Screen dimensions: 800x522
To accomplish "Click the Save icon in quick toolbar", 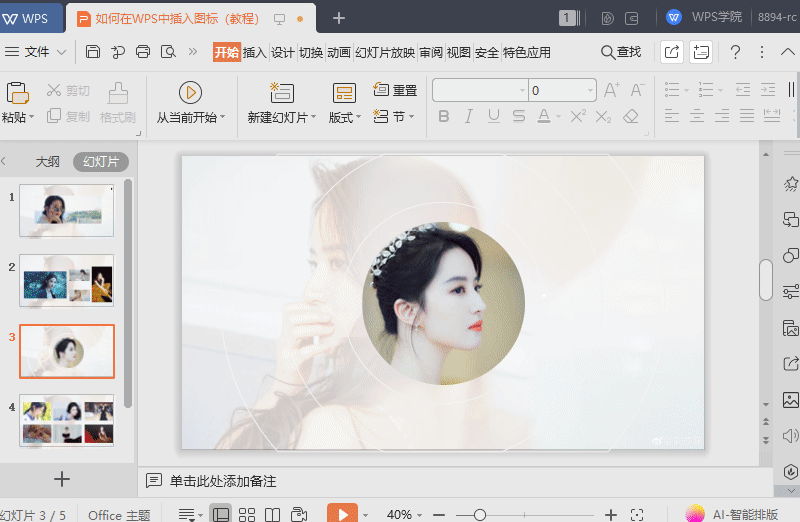I will [92, 52].
